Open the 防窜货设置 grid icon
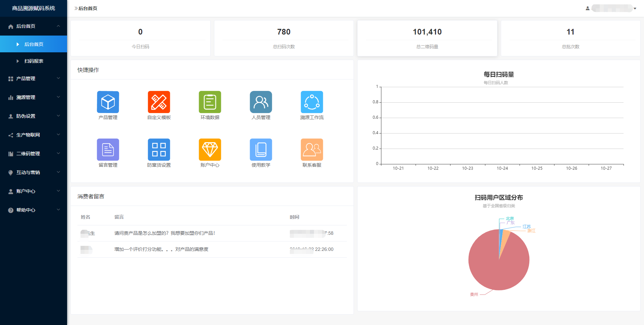644x325 pixels. pyautogui.click(x=159, y=150)
